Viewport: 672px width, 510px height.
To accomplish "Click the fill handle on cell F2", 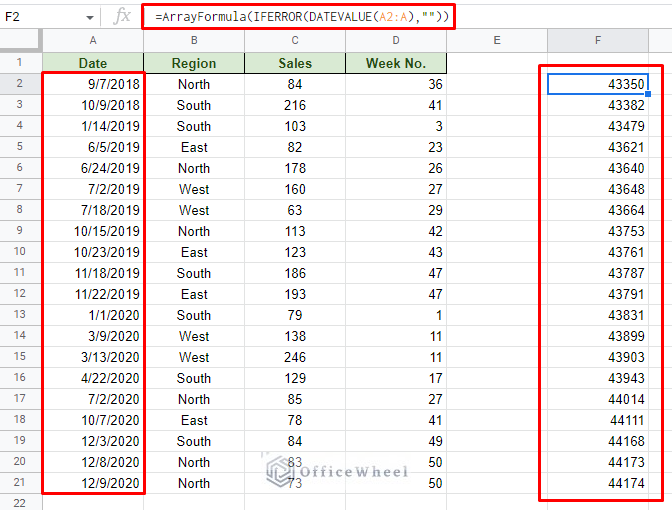I will click(x=648, y=94).
